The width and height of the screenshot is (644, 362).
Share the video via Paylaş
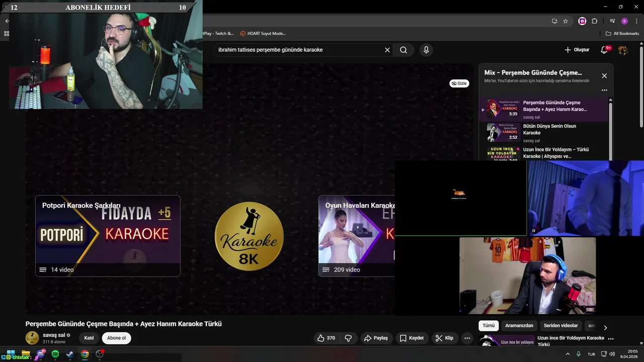[376, 338]
